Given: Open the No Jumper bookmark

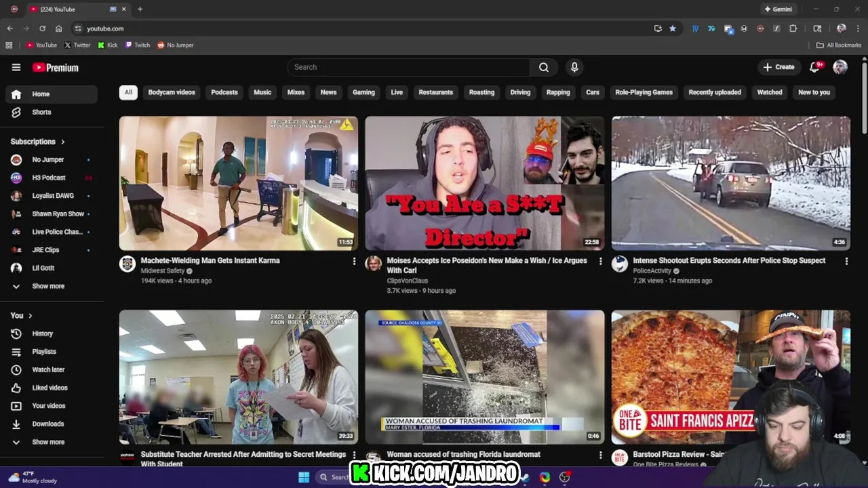Looking at the screenshot, I should click(176, 45).
